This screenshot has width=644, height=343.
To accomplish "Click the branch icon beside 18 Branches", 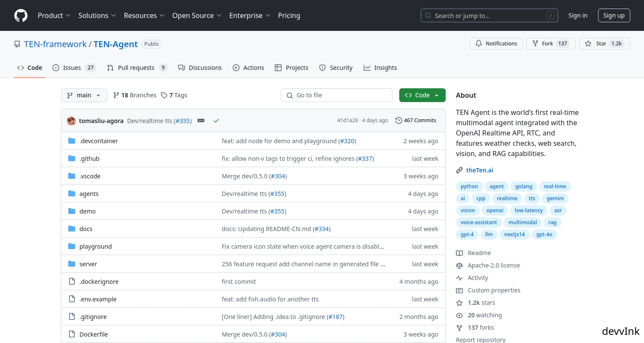I will click(116, 95).
